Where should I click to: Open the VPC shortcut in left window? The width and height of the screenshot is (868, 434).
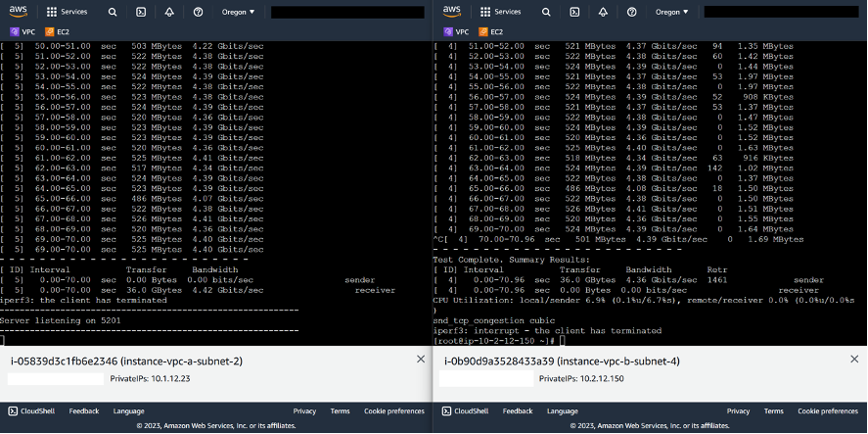click(23, 32)
